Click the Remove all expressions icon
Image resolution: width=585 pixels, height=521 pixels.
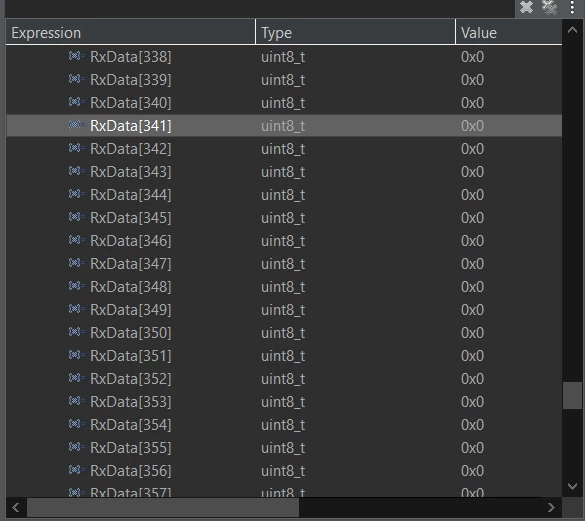coord(549,7)
